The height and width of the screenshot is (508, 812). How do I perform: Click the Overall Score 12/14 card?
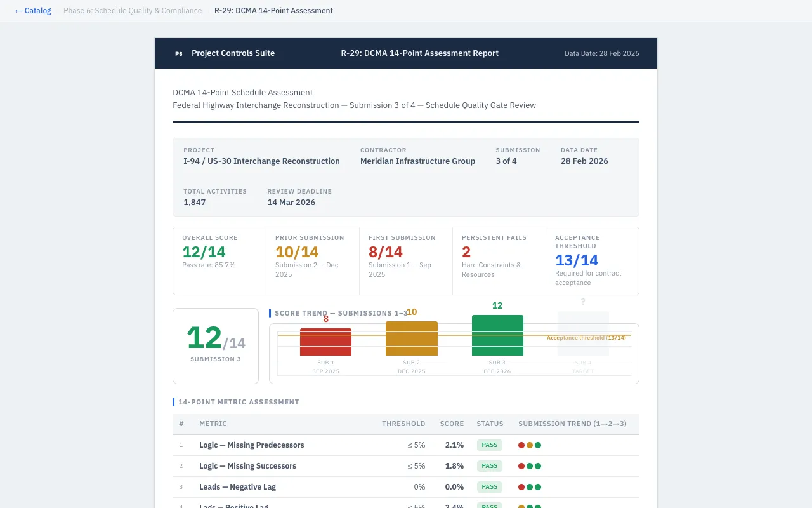(219, 260)
